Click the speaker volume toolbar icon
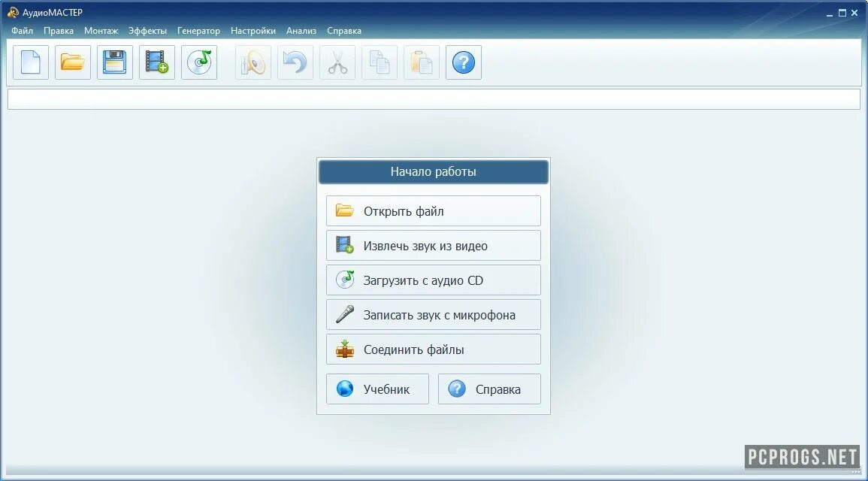This screenshot has width=868, height=481. tap(253, 62)
